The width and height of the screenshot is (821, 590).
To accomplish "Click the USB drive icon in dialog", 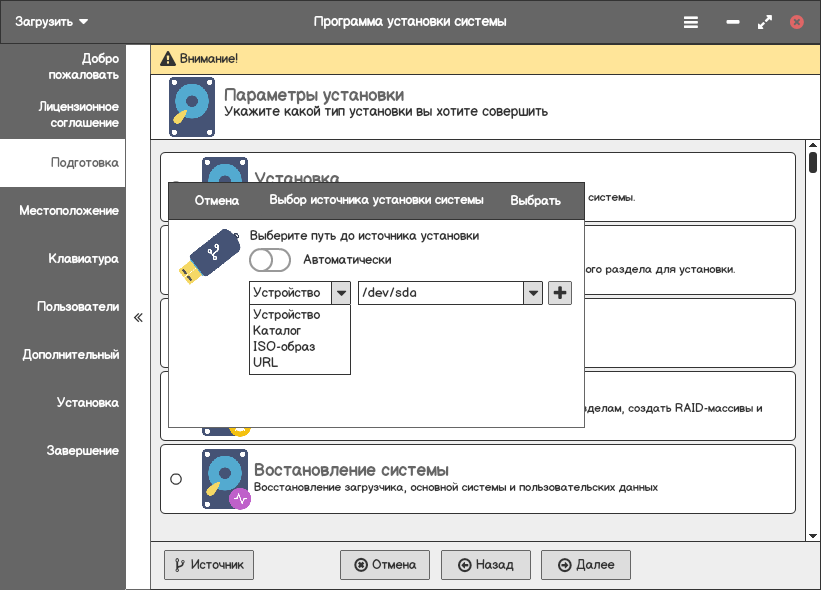I will pyautogui.click(x=208, y=256).
